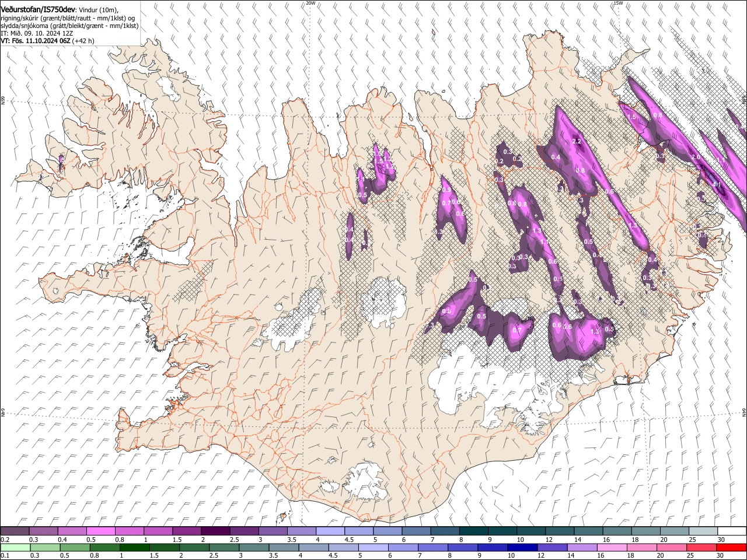Pick the top-row swatch between 14 and 16

(x=588, y=531)
